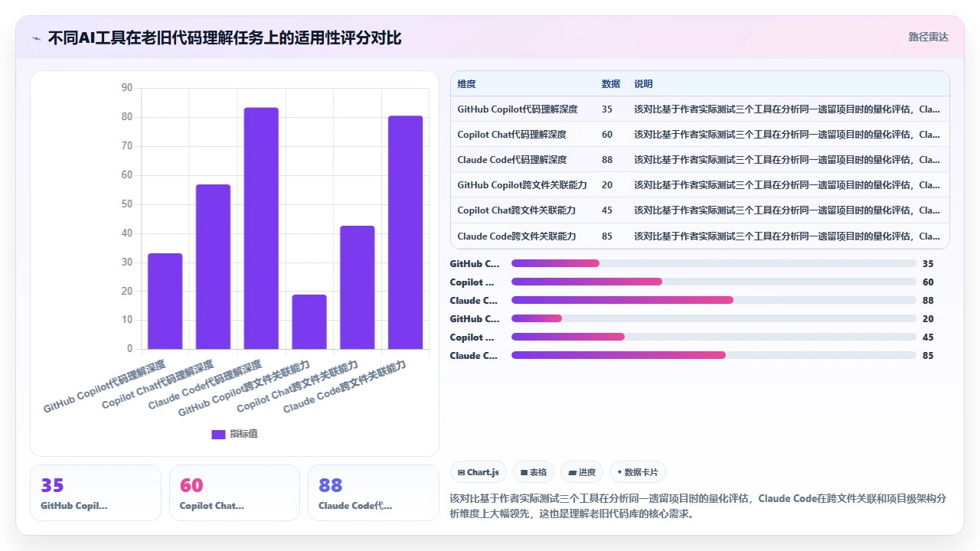Click the progress bar valued 60
The height and width of the screenshot is (551, 980).
[714, 282]
